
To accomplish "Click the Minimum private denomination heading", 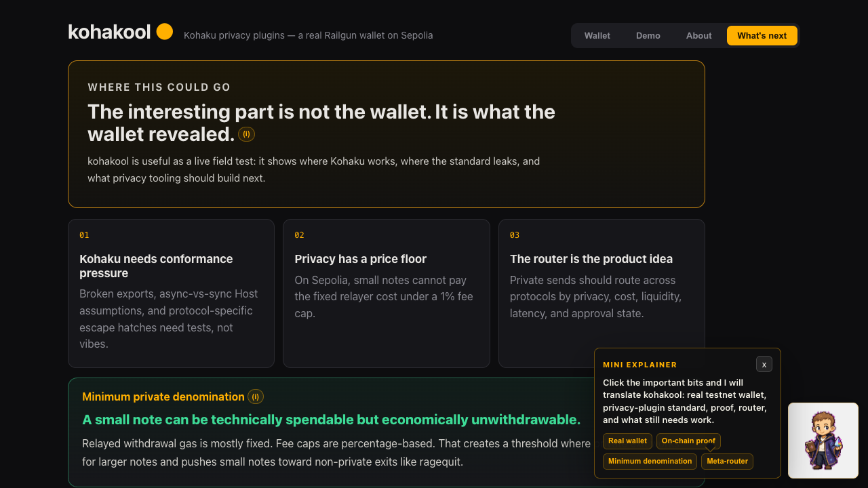I will click(x=163, y=397).
